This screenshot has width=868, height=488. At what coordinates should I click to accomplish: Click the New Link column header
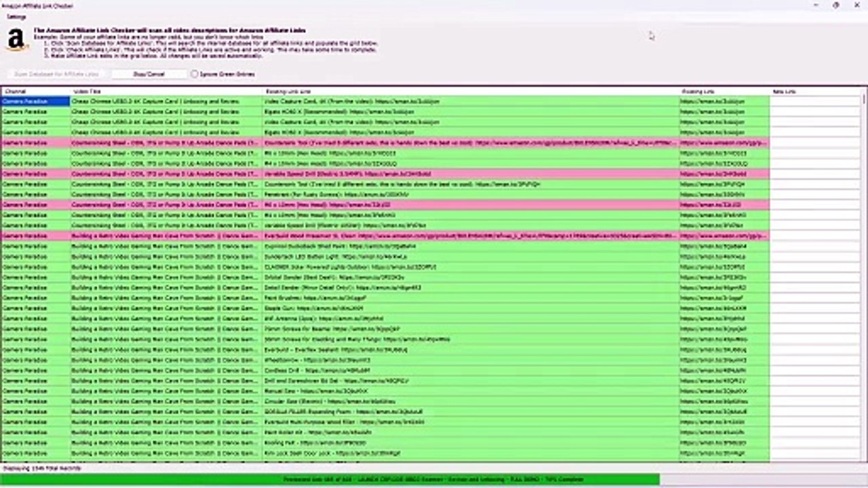[815, 91]
